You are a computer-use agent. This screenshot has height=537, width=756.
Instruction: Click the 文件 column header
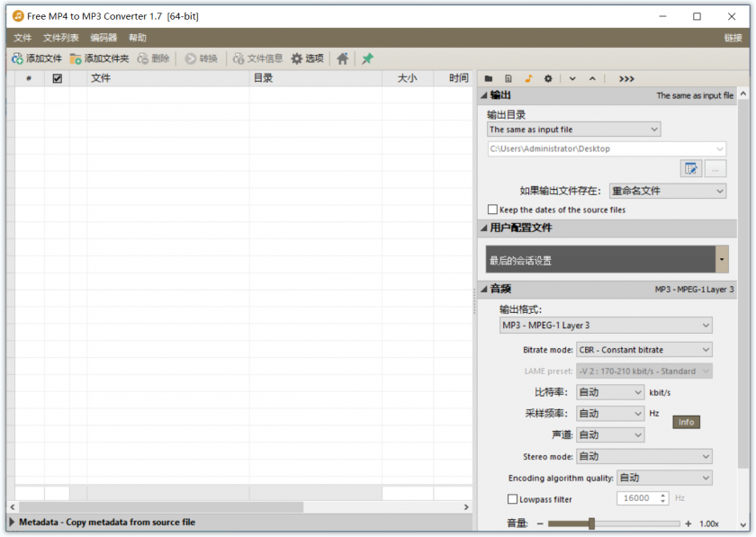pyautogui.click(x=167, y=78)
